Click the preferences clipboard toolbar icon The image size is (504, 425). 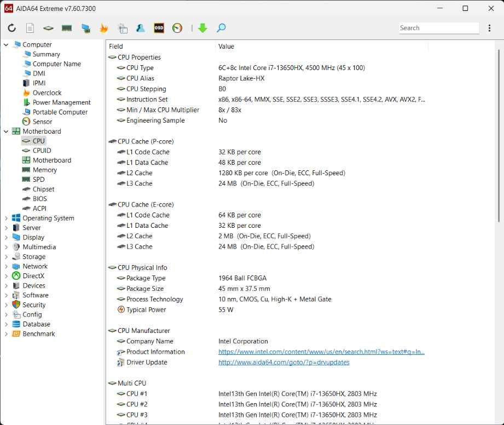pos(123,28)
